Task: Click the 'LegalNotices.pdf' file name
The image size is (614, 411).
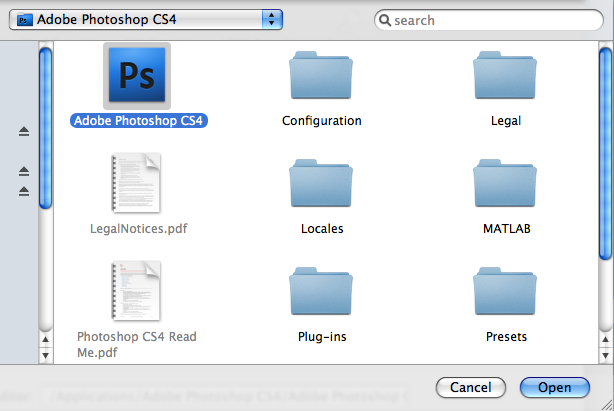Action: tap(139, 229)
